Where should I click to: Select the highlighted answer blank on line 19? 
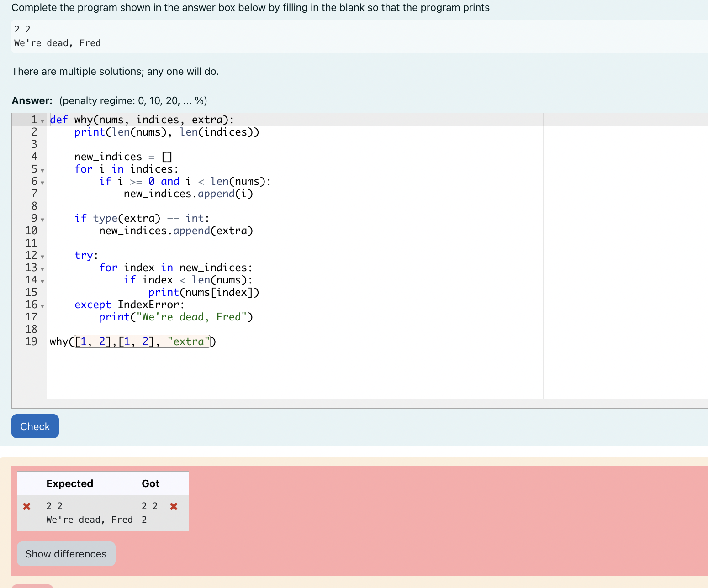click(142, 341)
